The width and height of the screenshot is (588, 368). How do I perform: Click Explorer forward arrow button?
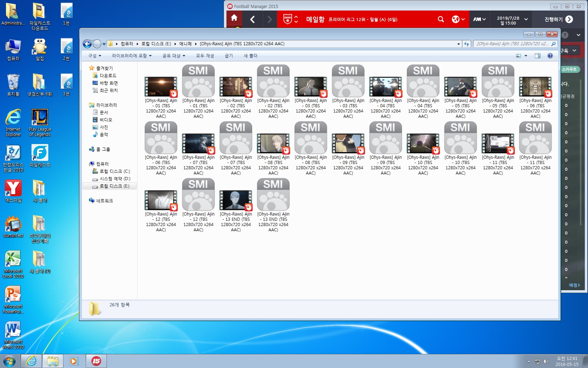click(97, 44)
